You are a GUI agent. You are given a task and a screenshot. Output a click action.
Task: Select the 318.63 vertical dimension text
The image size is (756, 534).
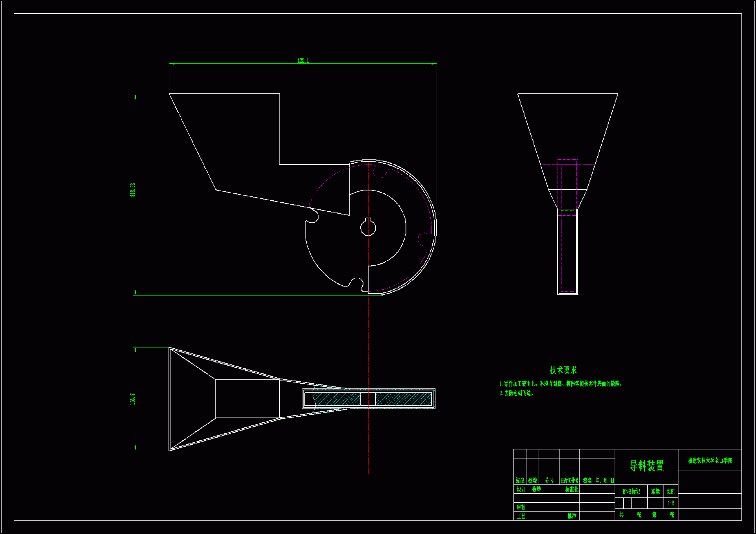click(x=133, y=190)
